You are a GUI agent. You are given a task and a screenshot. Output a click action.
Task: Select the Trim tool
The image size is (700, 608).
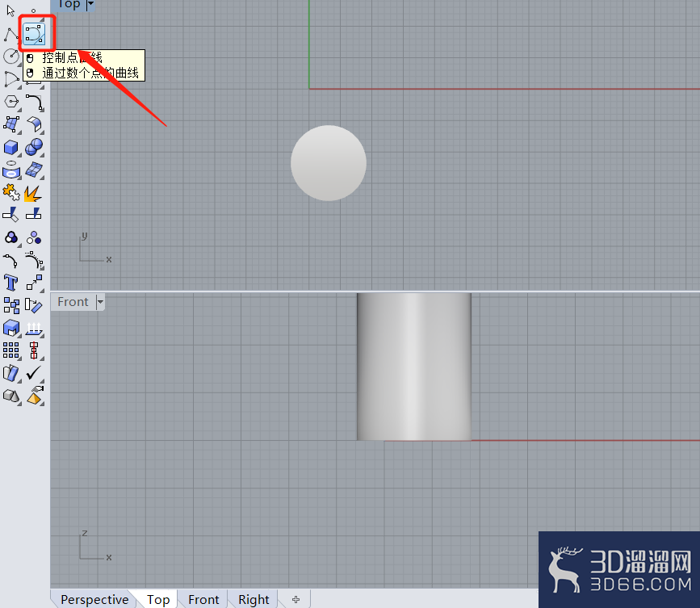tap(10, 215)
